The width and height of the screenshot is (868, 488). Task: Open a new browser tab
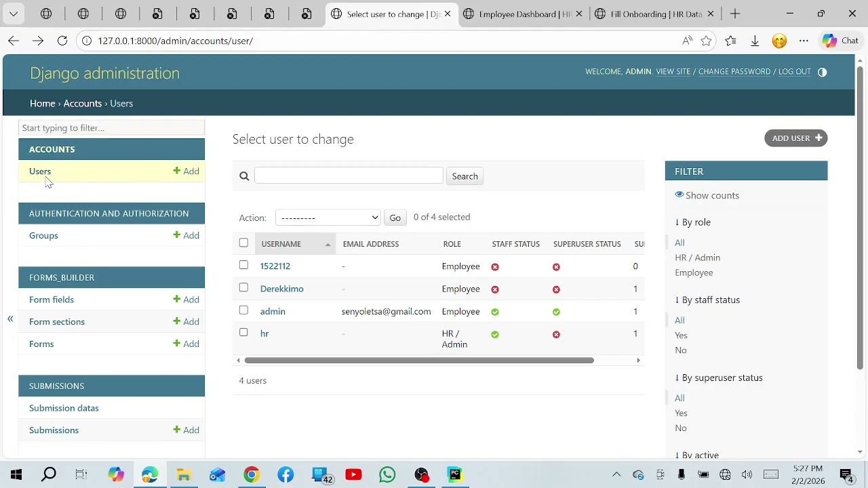[735, 14]
